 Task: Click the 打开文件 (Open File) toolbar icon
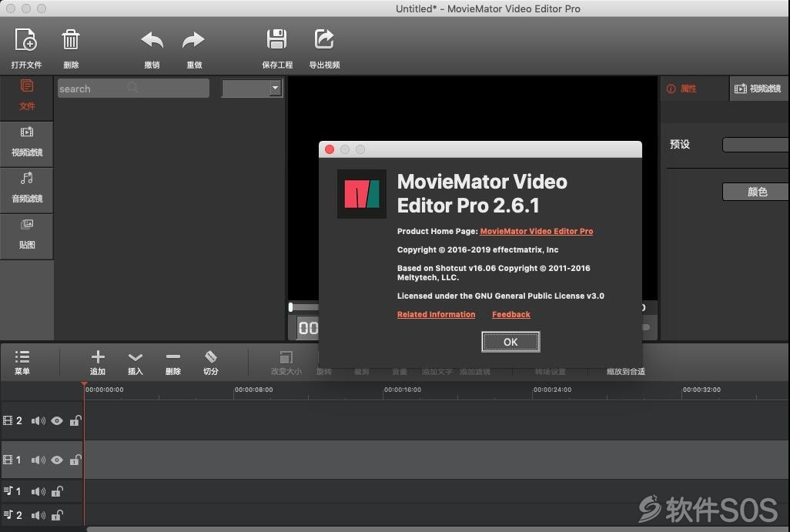(25, 40)
